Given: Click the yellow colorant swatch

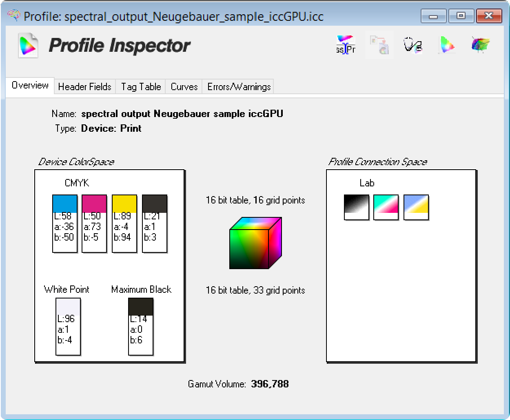Looking at the screenshot, I should [x=124, y=204].
